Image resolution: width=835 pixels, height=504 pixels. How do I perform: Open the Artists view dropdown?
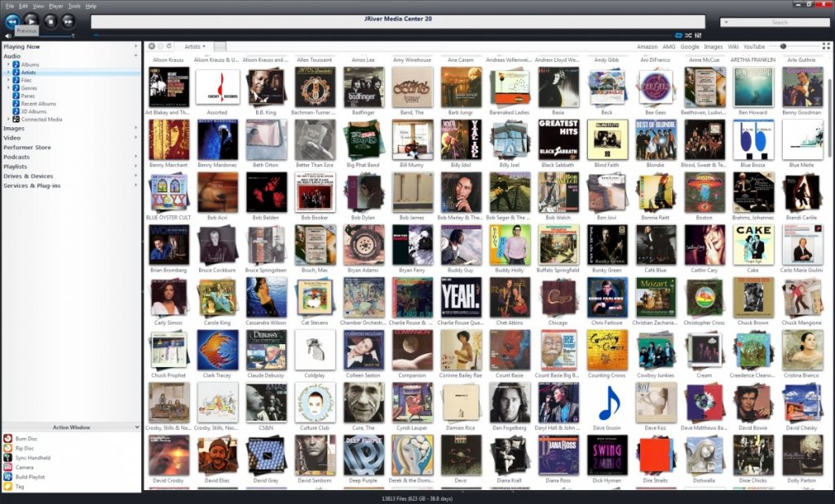(x=194, y=46)
